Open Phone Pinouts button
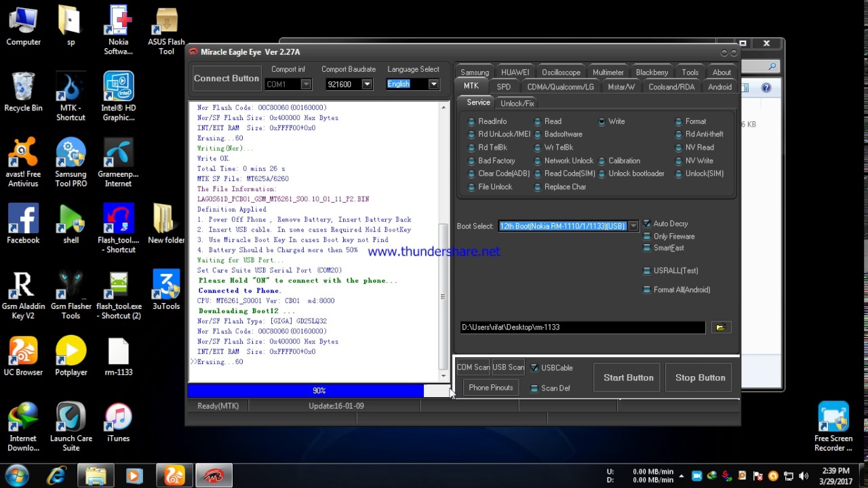The height and width of the screenshot is (488, 868). (x=491, y=388)
